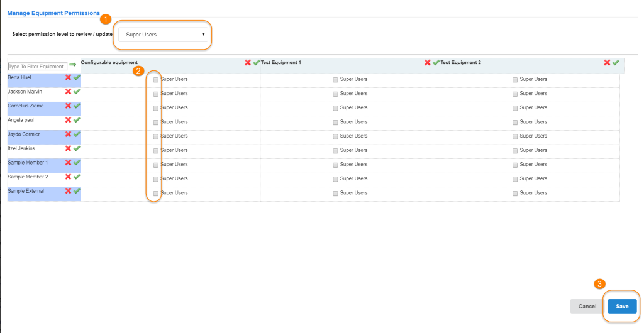Click red X icon beside Angela paul
644x333 pixels.
[68, 120]
